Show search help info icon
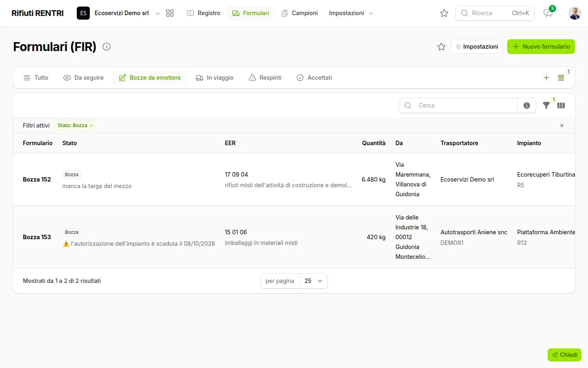The width and height of the screenshot is (588, 368). (527, 105)
